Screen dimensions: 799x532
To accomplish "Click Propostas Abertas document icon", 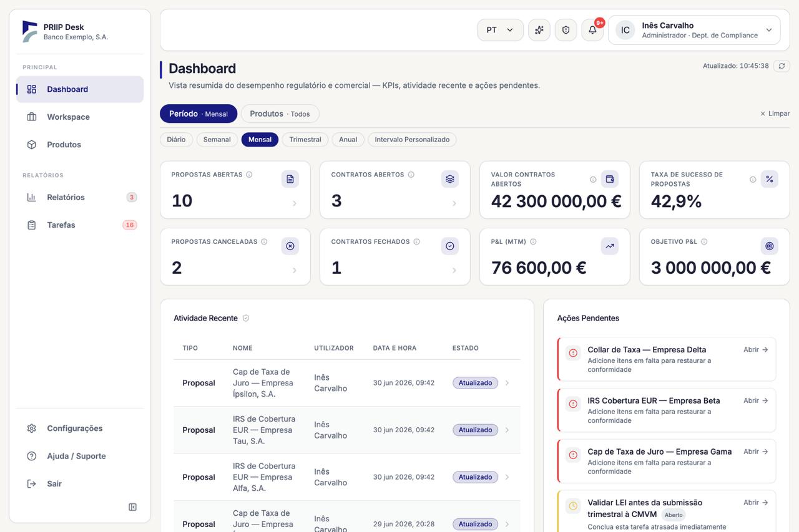I will point(290,179).
